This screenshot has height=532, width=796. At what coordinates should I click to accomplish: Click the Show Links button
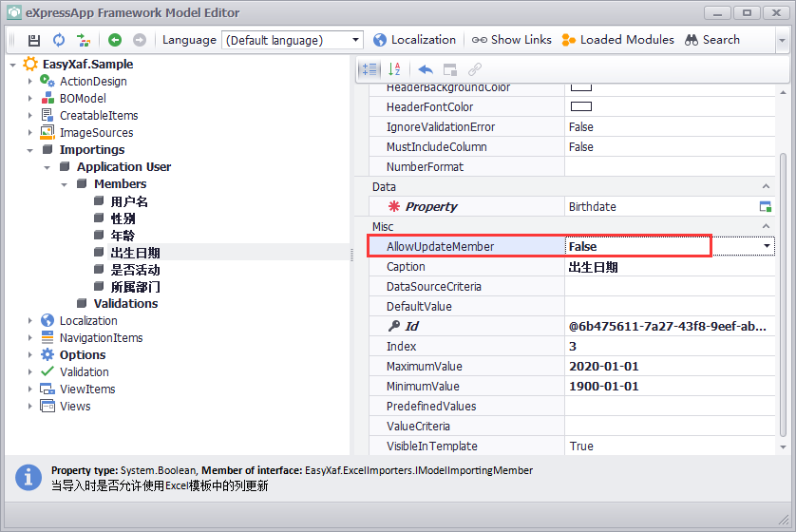coord(512,40)
